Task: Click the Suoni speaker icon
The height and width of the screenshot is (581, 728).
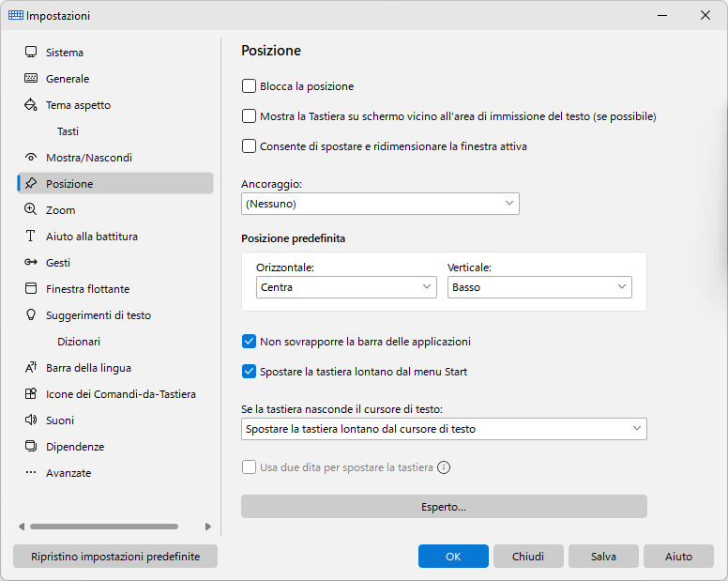Action: pyautogui.click(x=31, y=420)
